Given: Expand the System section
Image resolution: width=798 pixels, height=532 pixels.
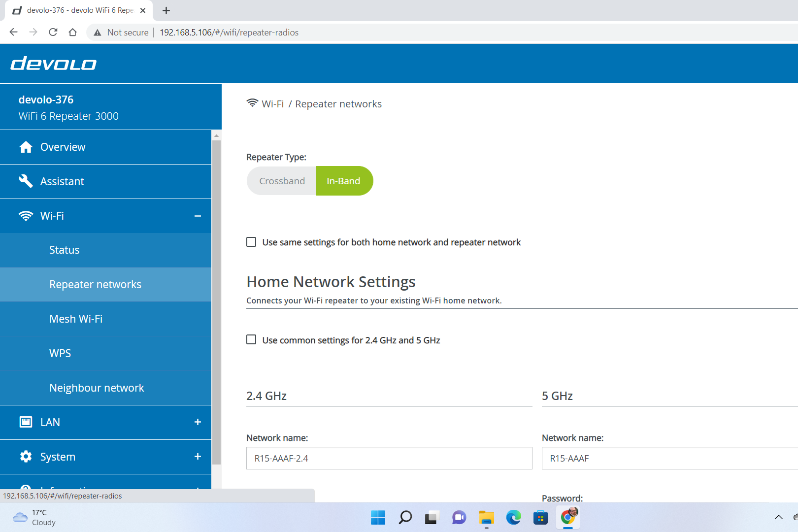Looking at the screenshot, I should click(198, 456).
